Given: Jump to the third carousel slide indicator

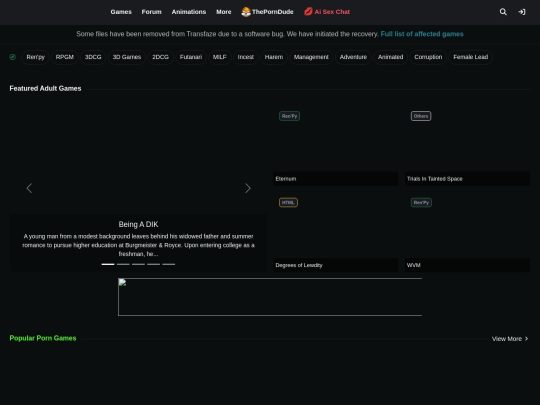Looking at the screenshot, I should (x=138, y=264).
